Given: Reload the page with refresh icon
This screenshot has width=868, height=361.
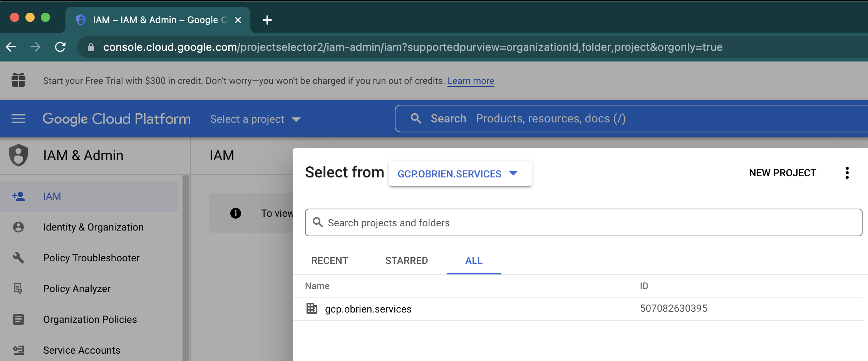Looking at the screenshot, I should [x=60, y=47].
